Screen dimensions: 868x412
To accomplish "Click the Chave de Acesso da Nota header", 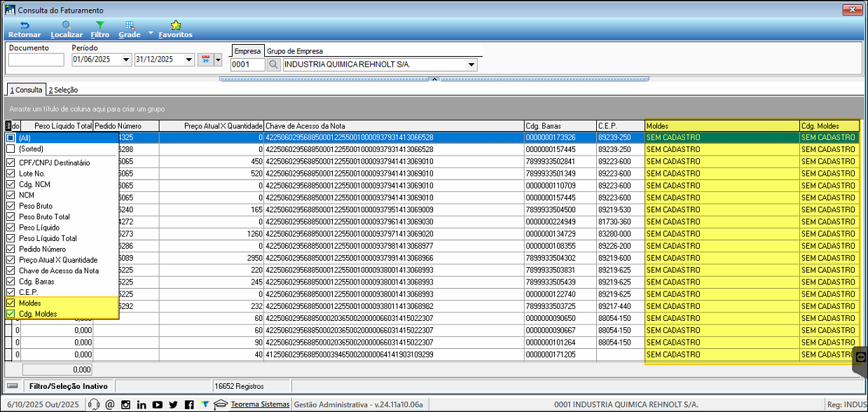I will pyautogui.click(x=394, y=125).
